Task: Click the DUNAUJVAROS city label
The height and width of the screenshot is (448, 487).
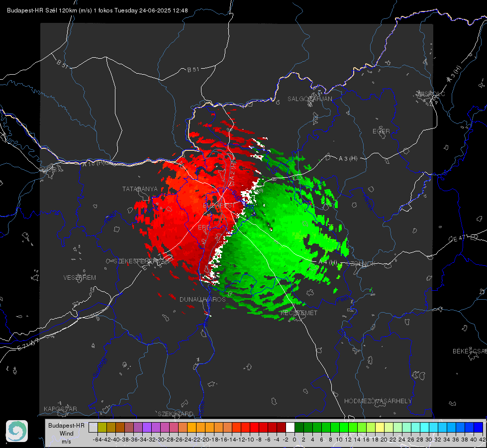Action: coord(202,299)
